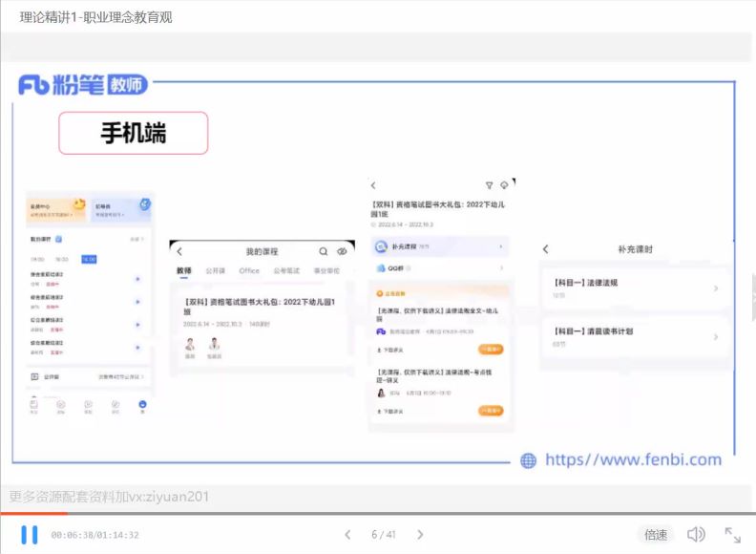Switch to the 事业单位 tab
The width and height of the screenshot is (756, 554).
326,270
